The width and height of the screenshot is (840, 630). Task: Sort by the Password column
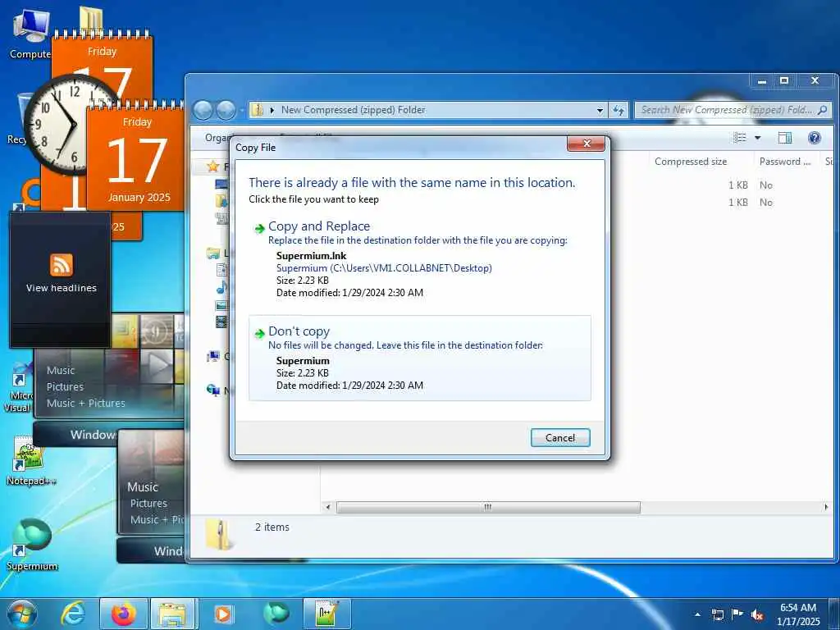tap(785, 162)
